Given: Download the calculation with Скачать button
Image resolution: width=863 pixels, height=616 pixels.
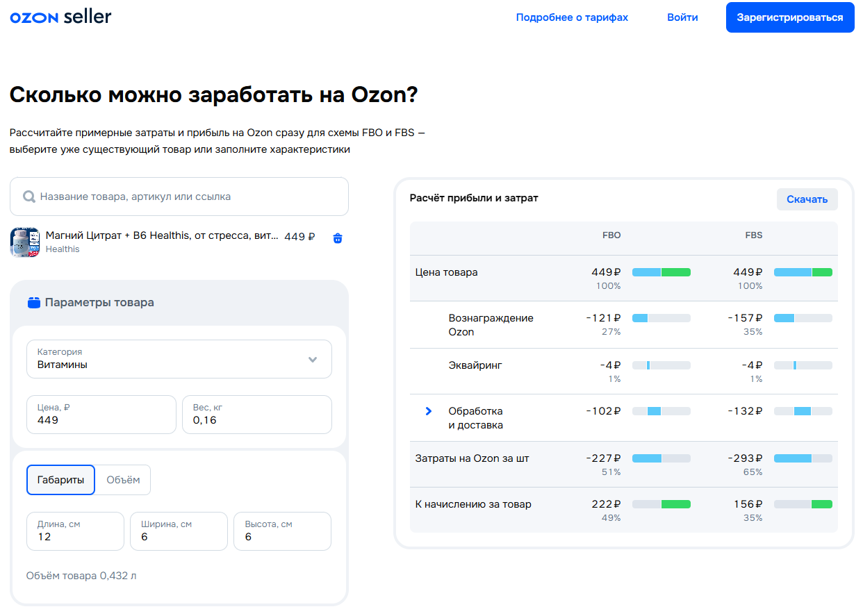Looking at the screenshot, I should click(x=807, y=199).
